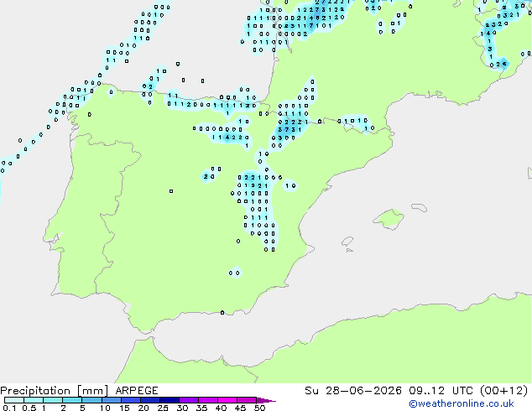Image resolution: width=532 pixels, height=411 pixels.
Task: Click the '(00+12)' forecast run text
Action: (504, 391)
